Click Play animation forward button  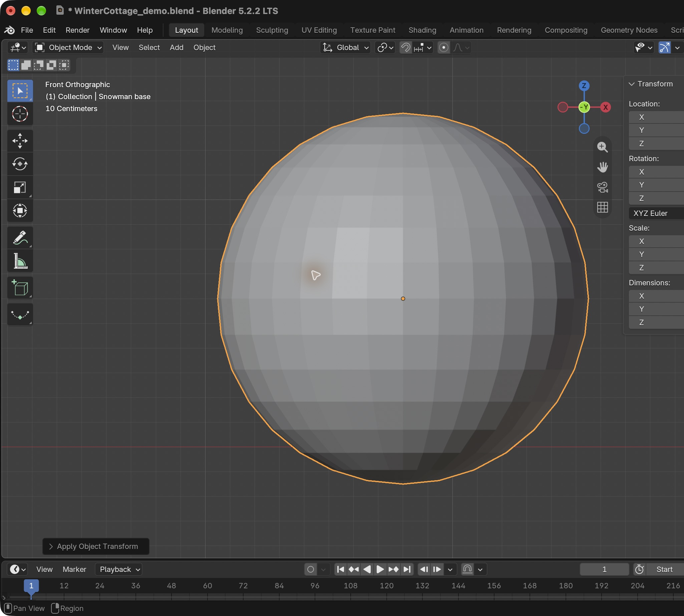point(380,569)
